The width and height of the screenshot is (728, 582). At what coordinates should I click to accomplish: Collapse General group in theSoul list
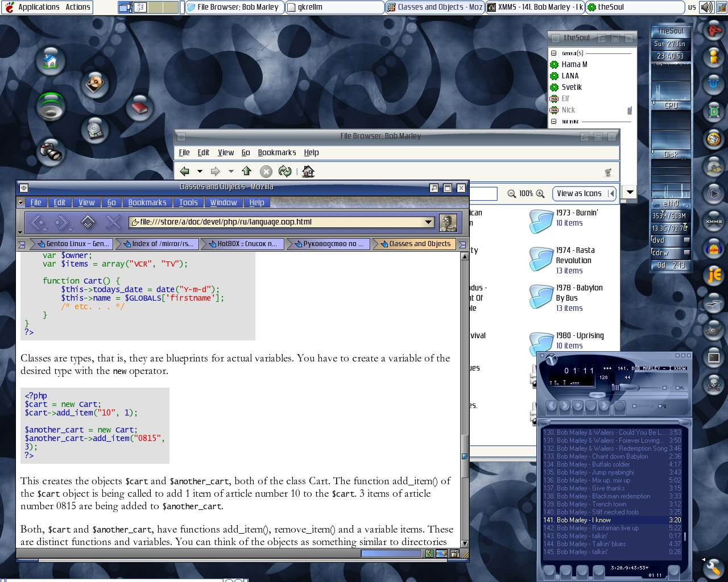pos(554,53)
